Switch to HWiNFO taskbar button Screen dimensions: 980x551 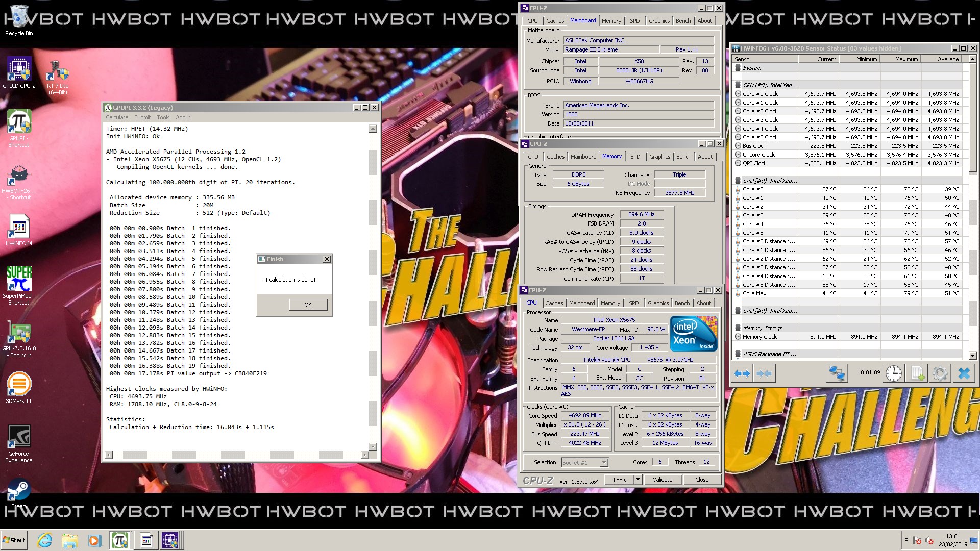pos(146,540)
